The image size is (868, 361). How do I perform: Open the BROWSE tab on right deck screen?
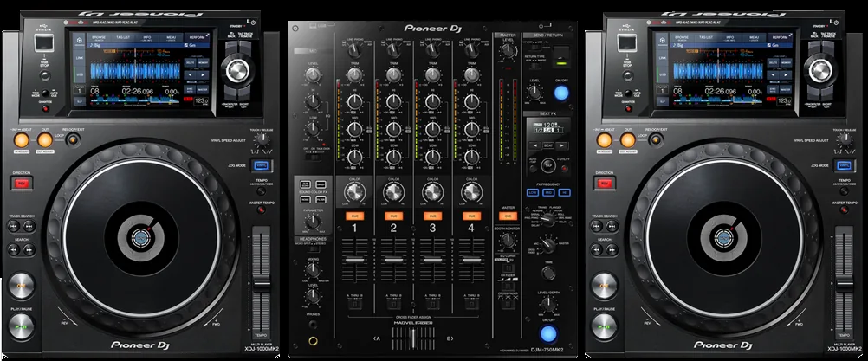tap(681, 37)
